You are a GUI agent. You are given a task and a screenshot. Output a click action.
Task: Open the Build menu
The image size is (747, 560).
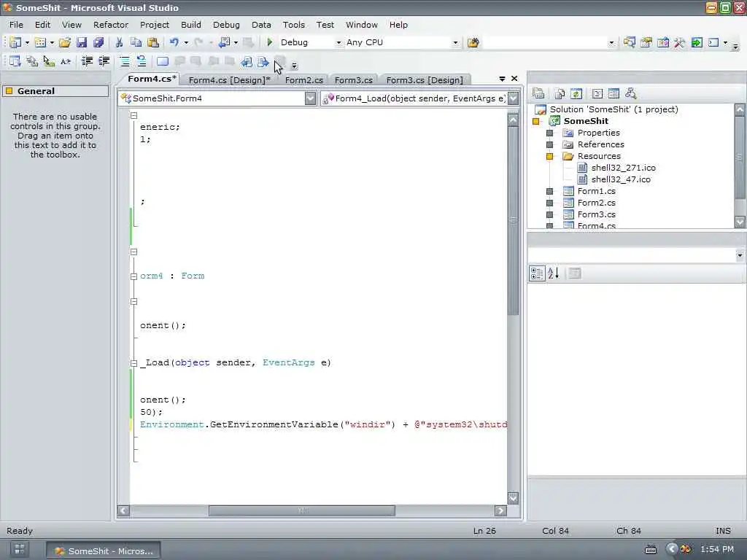[191, 25]
